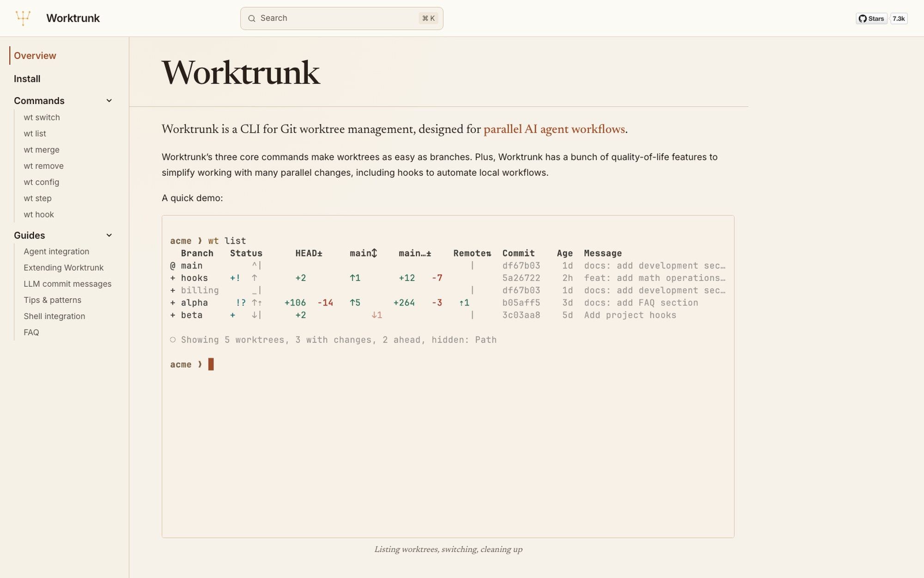Open the Commands section heading
This screenshot has width=924, height=578.
[39, 100]
